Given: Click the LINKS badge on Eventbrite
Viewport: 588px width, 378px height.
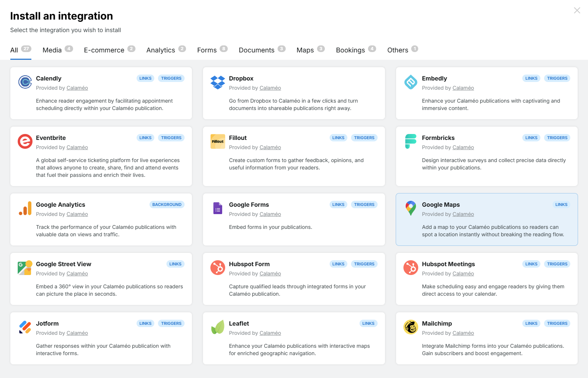Looking at the screenshot, I should click(145, 138).
